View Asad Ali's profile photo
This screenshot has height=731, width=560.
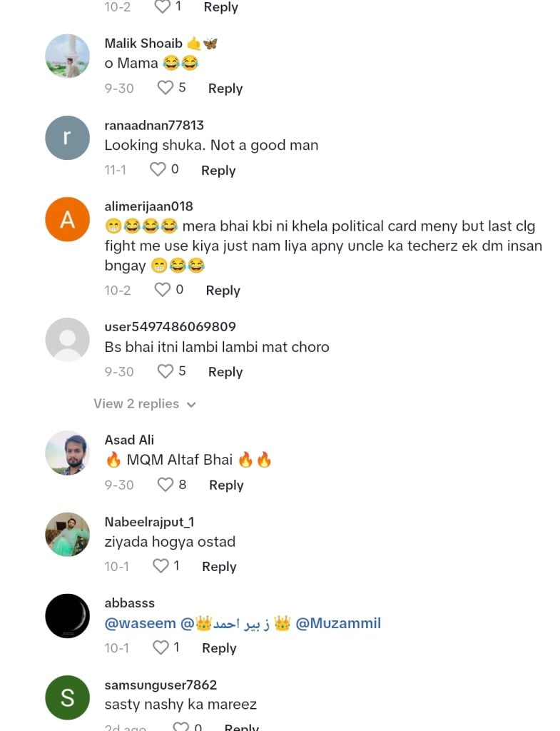67,453
